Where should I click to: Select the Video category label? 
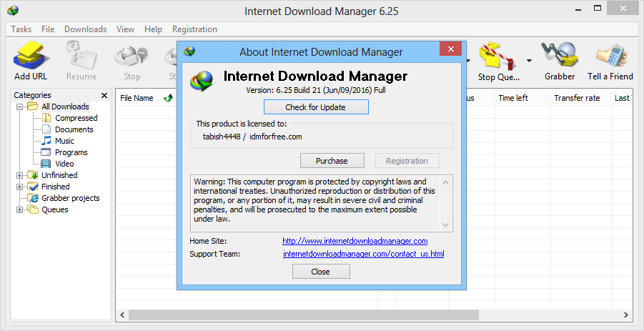tap(64, 164)
